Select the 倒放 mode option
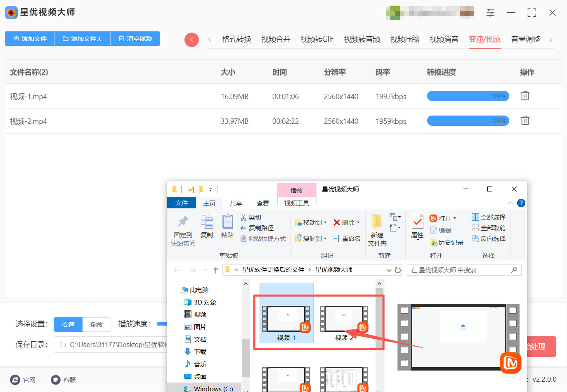Viewport: 567px width, 392px height. pyautogui.click(x=97, y=324)
